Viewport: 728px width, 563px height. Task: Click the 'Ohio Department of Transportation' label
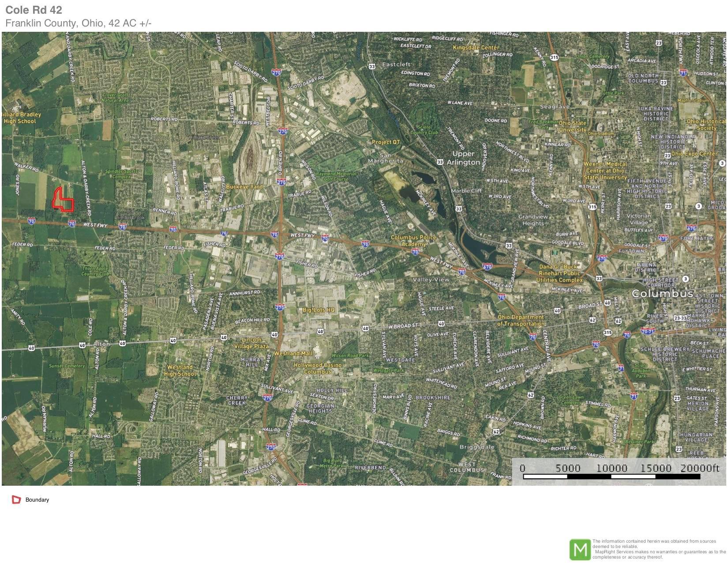click(521, 321)
